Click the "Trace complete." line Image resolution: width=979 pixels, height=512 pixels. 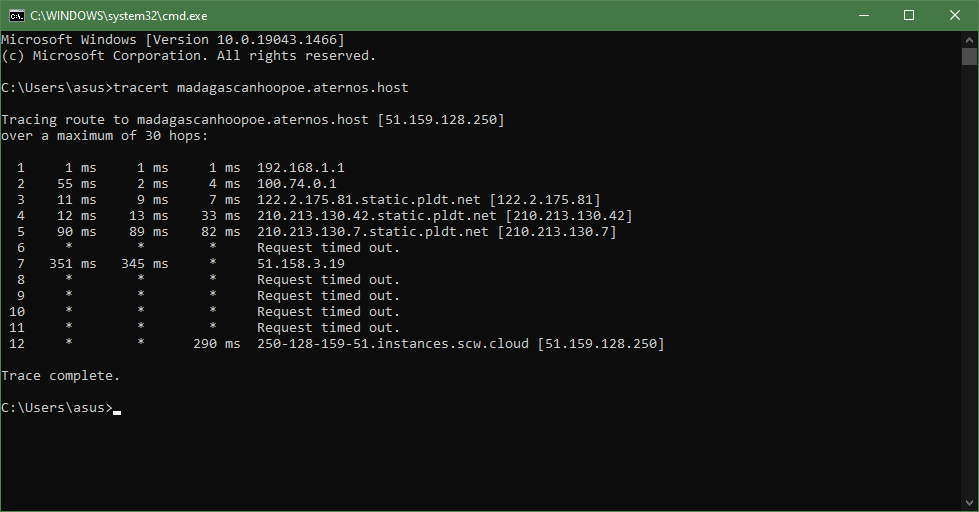pos(60,376)
